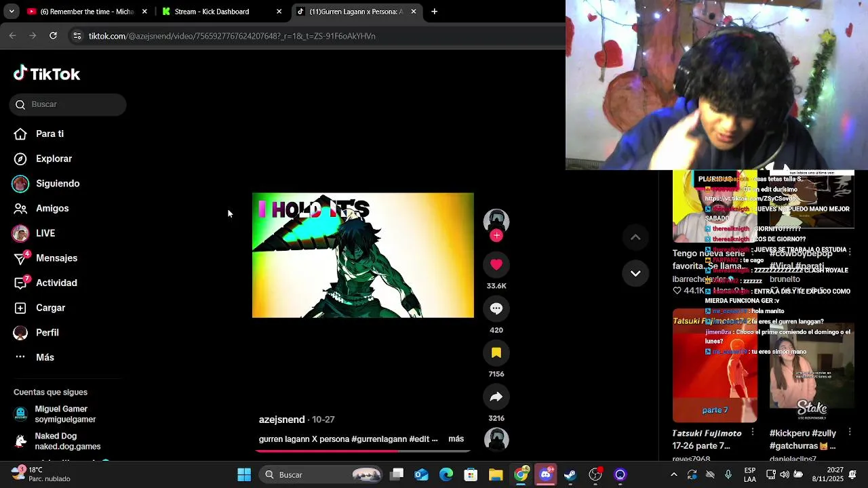The width and height of the screenshot is (868, 488).
Task: Show hidden system tray icons
Action: (x=674, y=474)
